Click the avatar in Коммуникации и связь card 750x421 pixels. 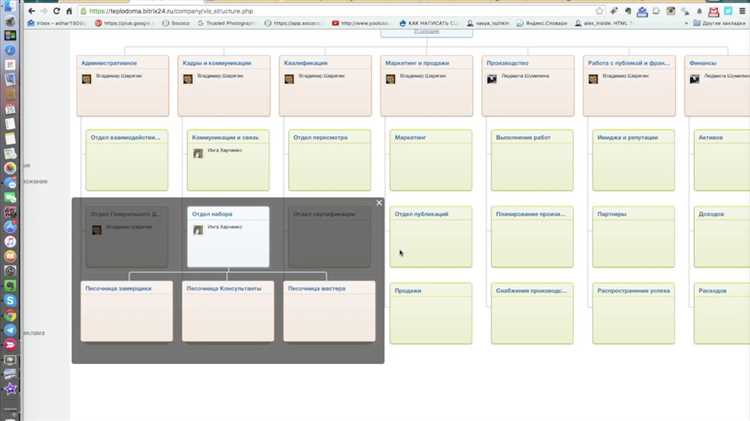pyautogui.click(x=198, y=154)
